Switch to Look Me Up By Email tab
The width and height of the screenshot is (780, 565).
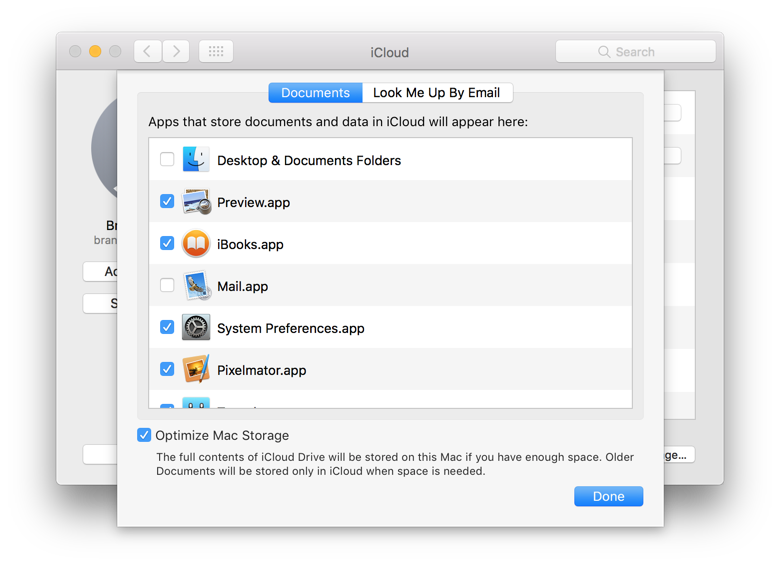[437, 93]
